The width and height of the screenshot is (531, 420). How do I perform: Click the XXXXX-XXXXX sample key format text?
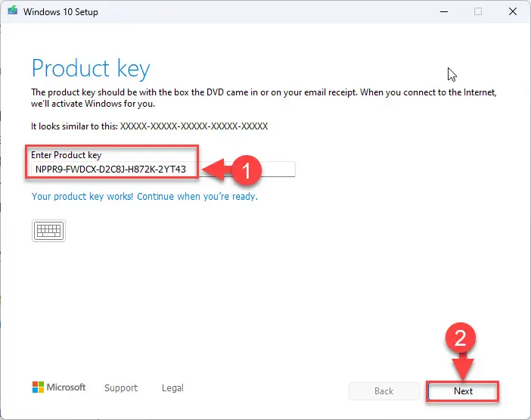[194, 126]
